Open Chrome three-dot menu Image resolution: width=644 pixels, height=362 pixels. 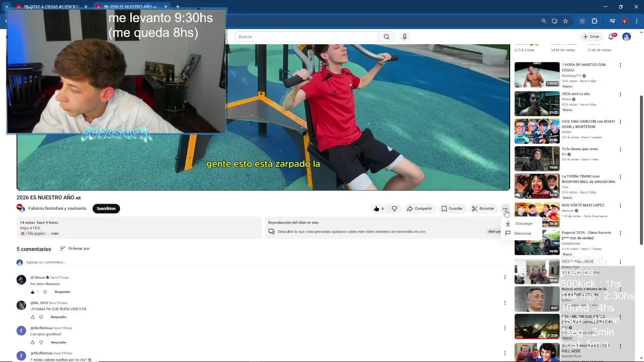tap(636, 21)
